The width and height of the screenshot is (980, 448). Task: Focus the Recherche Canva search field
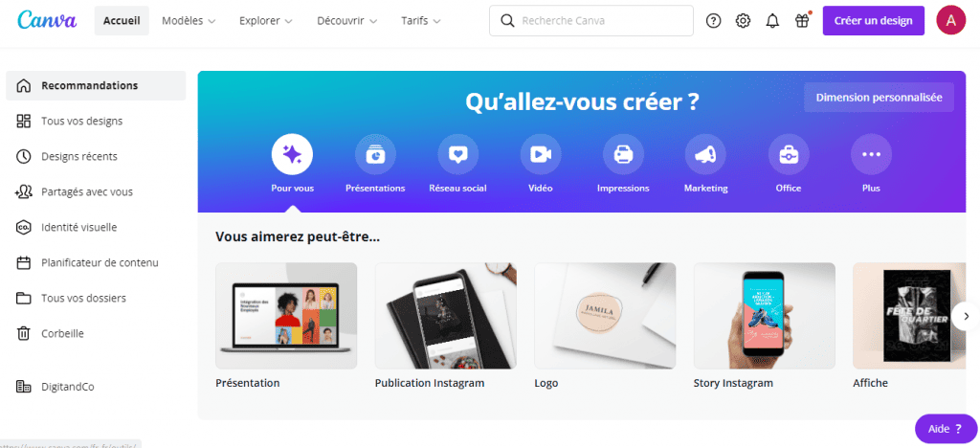[x=591, y=21]
